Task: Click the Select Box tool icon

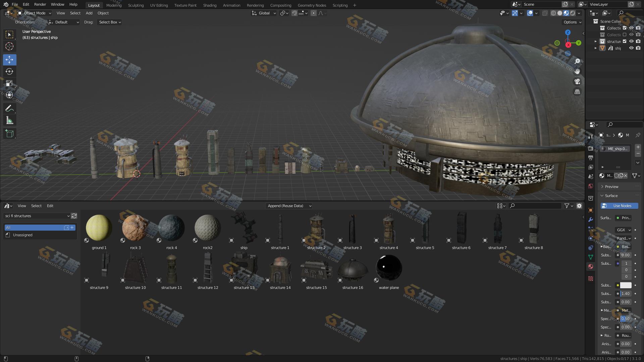Action: tap(9, 35)
